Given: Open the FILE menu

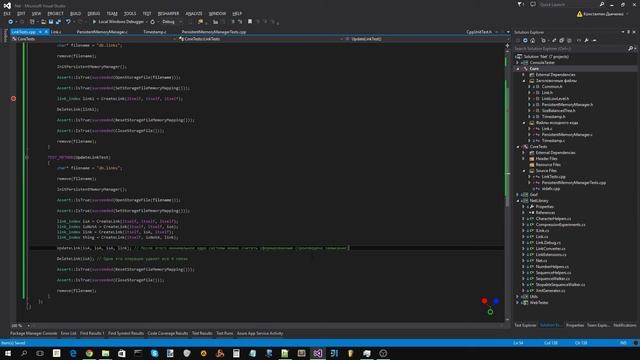Looking at the screenshot, I should click(x=7, y=13).
